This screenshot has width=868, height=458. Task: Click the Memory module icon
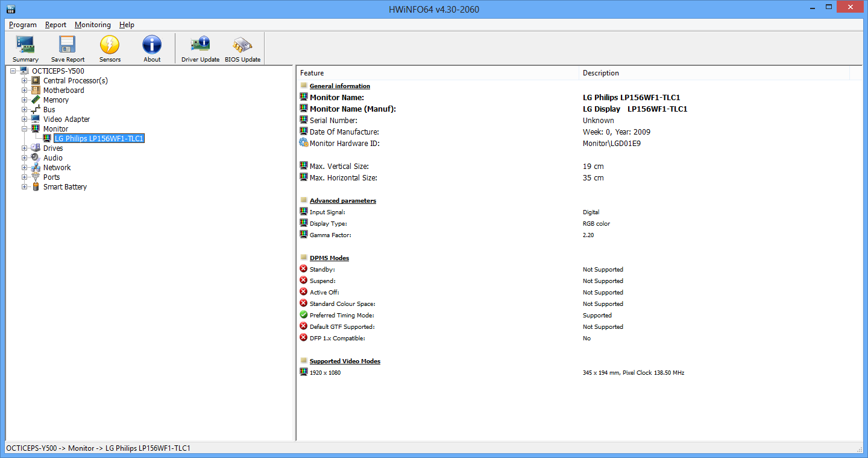(36, 100)
